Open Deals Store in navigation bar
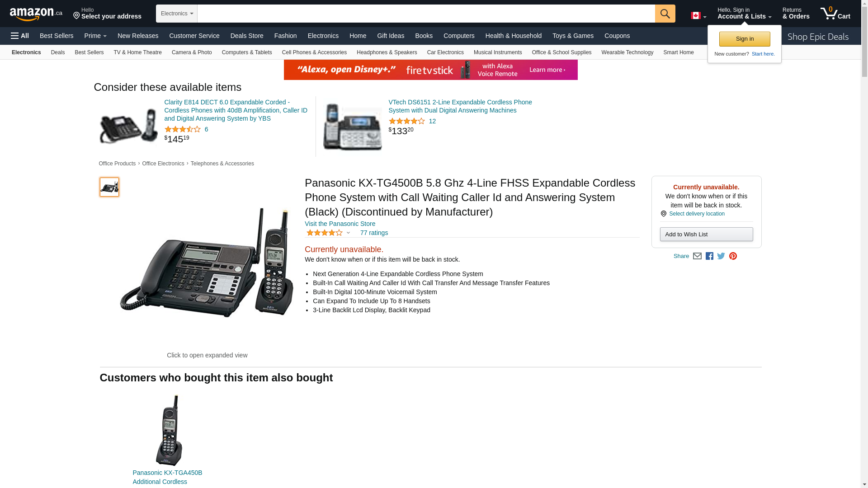This screenshot has height=488, width=868. 247,36
